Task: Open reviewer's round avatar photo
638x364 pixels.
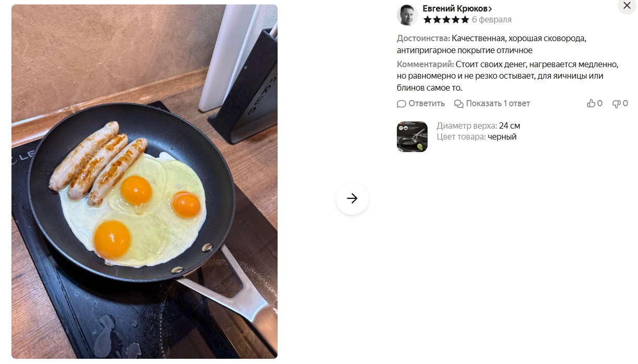Action: pyautogui.click(x=407, y=15)
